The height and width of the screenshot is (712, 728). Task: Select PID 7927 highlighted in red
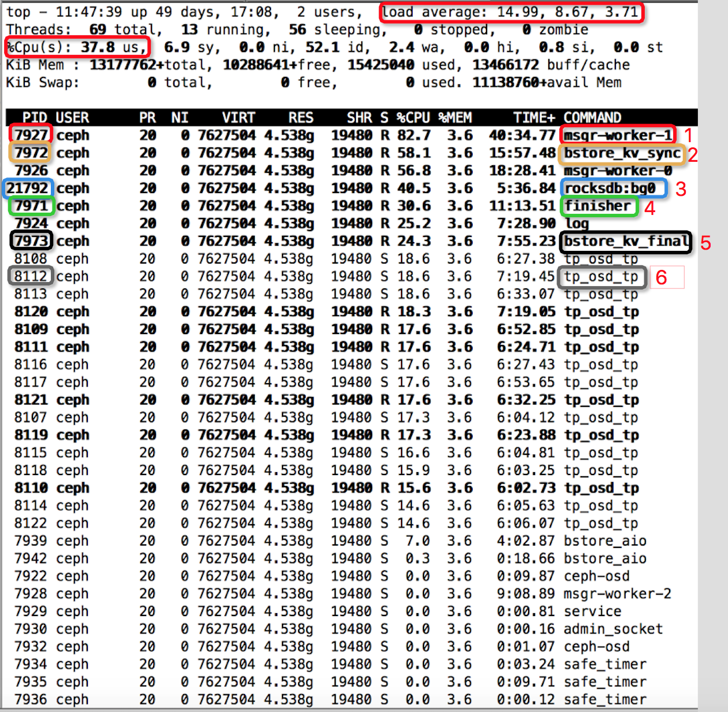pyautogui.click(x=31, y=135)
